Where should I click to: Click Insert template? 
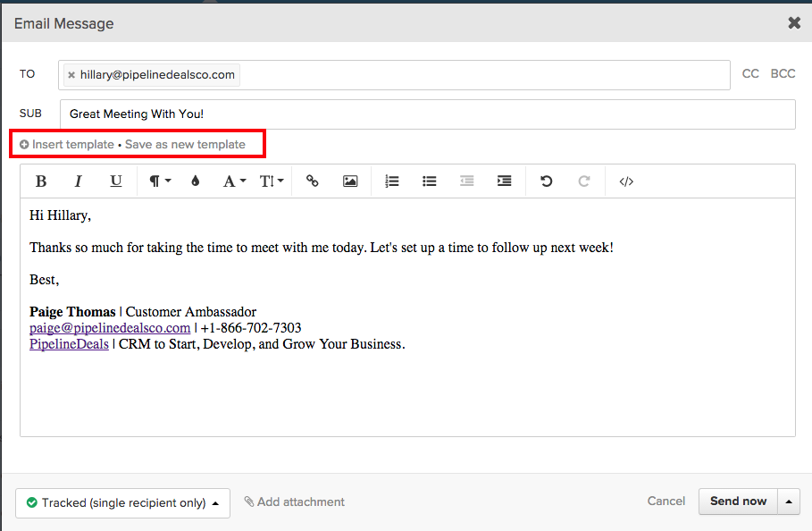pos(73,145)
